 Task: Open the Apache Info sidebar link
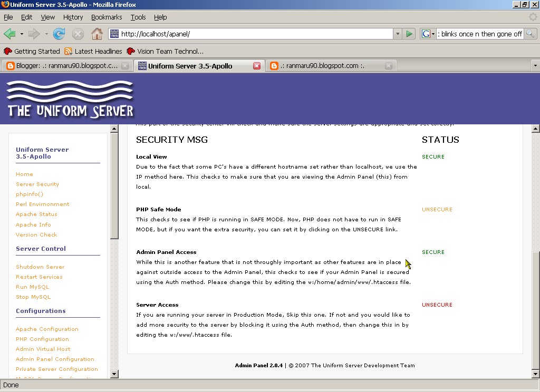click(33, 224)
